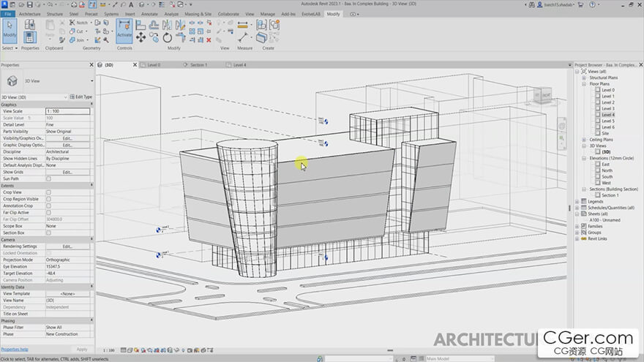Open the Massing & Site ribbon tab

coord(198,14)
